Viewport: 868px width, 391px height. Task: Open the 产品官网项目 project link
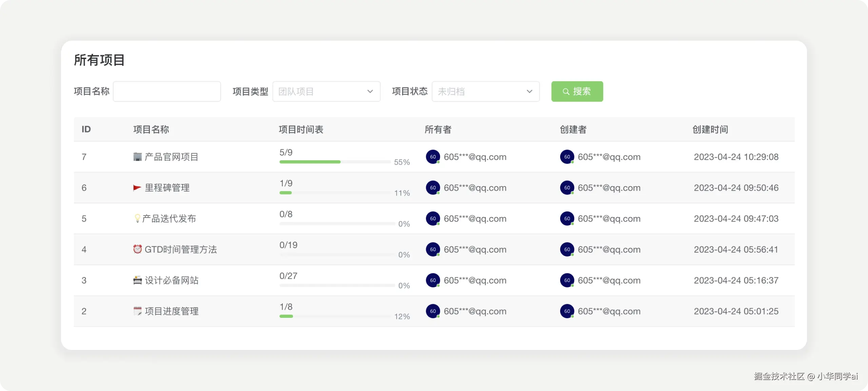171,157
